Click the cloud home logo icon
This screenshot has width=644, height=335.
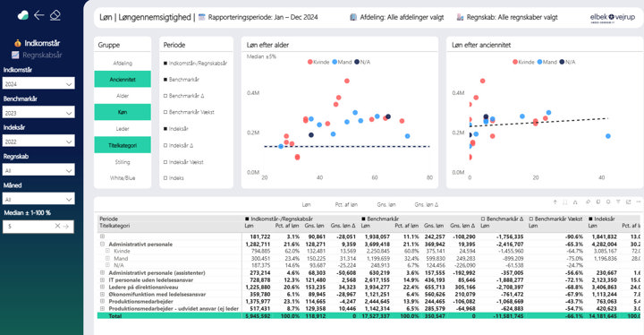coord(23,15)
